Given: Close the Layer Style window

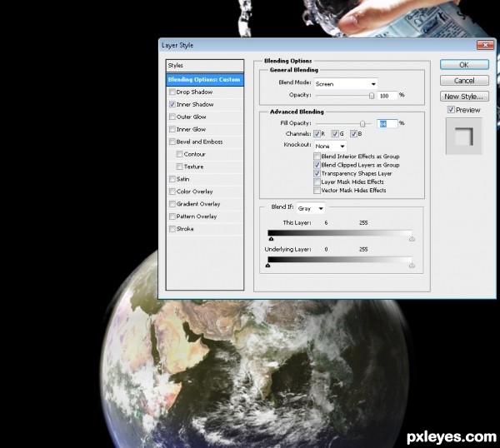Looking at the screenshot, I should (485, 45).
